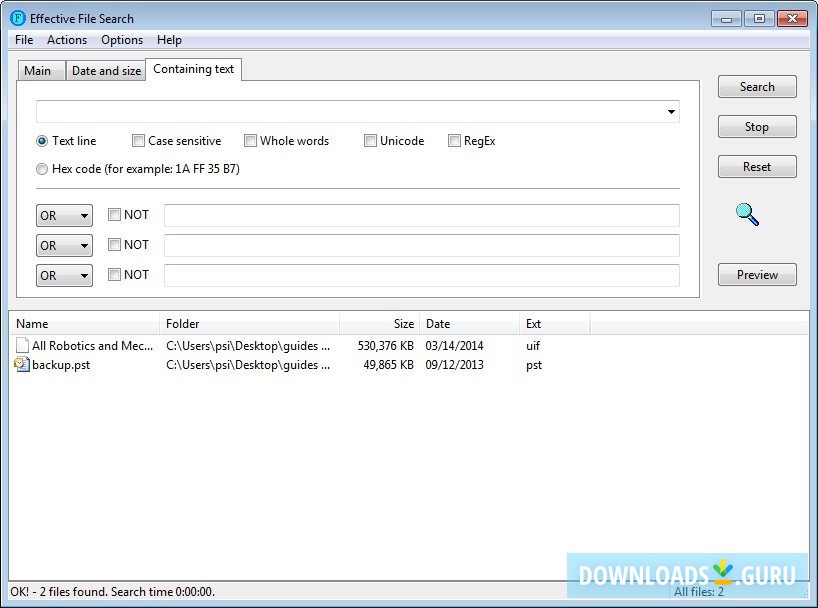Switch to the Date and size tab
The width and height of the screenshot is (818, 608).
point(106,70)
